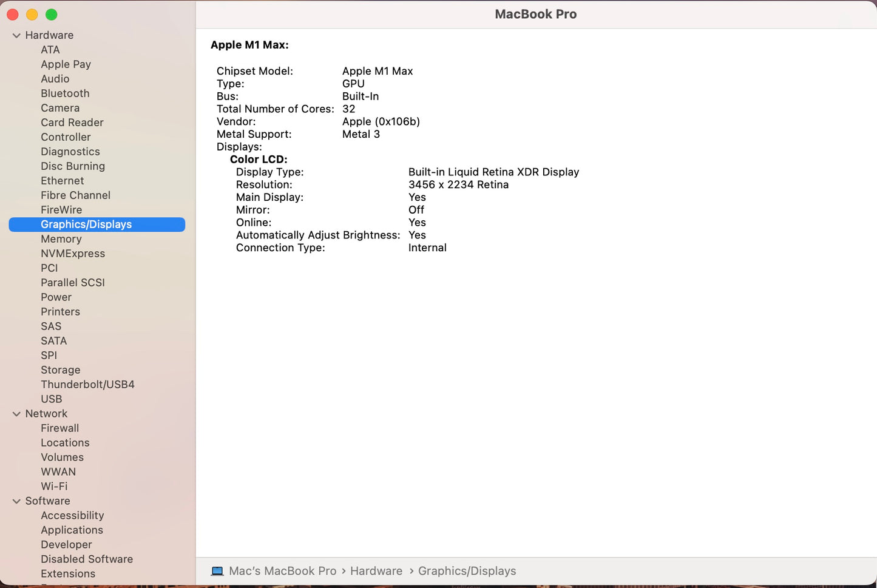Open NVMExpress in the sidebar
The height and width of the screenshot is (588, 877).
(x=73, y=254)
